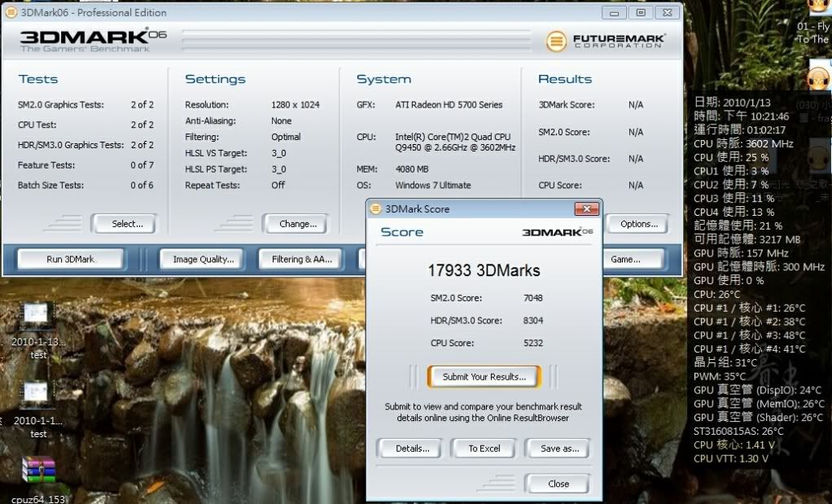The height and width of the screenshot is (504, 832).
Task: Open Options... under Results
Action: [638, 224]
